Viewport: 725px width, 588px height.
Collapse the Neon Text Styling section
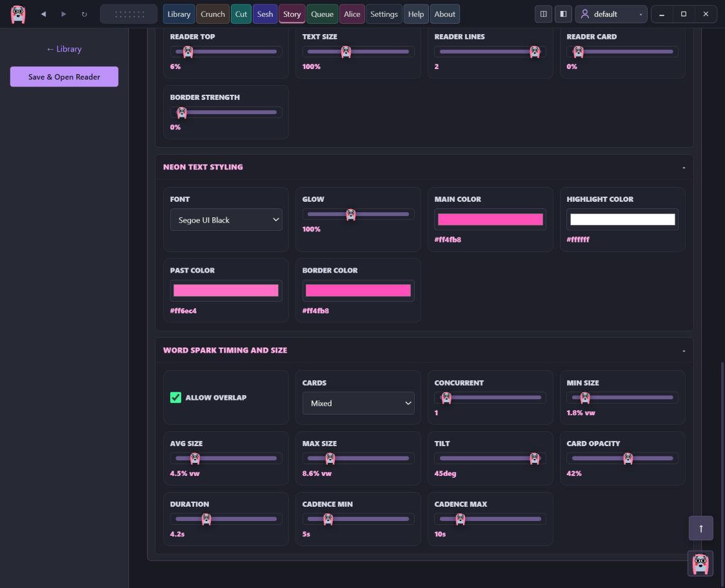pos(683,167)
